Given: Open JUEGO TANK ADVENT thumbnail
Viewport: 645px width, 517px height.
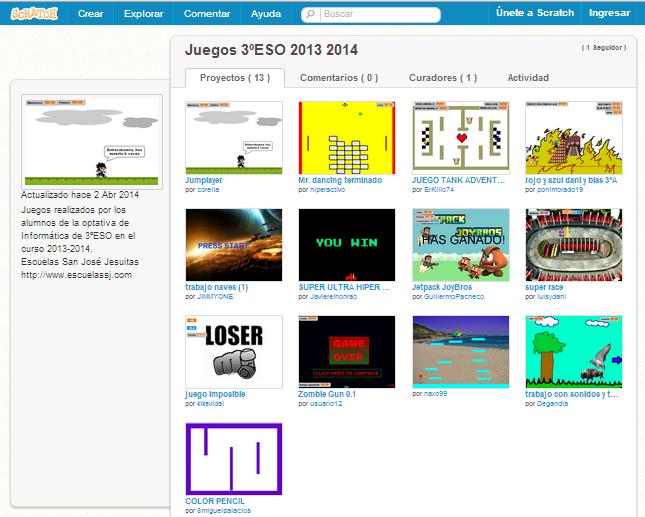Looking at the screenshot, I should click(x=461, y=138).
